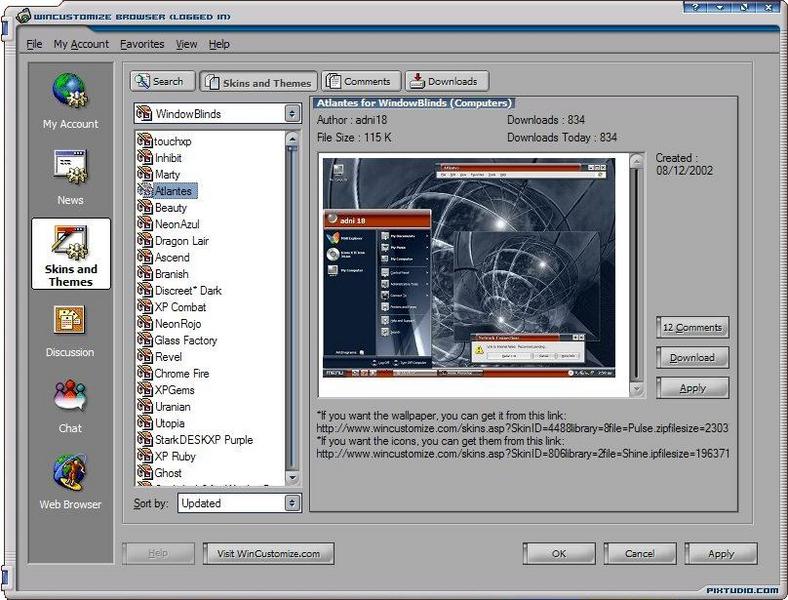Select the Skins and Themes sidebar icon
The height and width of the screenshot is (600, 788).
[71, 254]
